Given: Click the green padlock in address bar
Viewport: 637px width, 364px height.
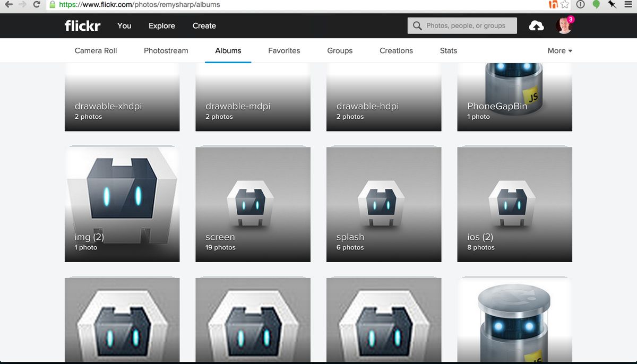Looking at the screenshot, I should click(52, 4).
